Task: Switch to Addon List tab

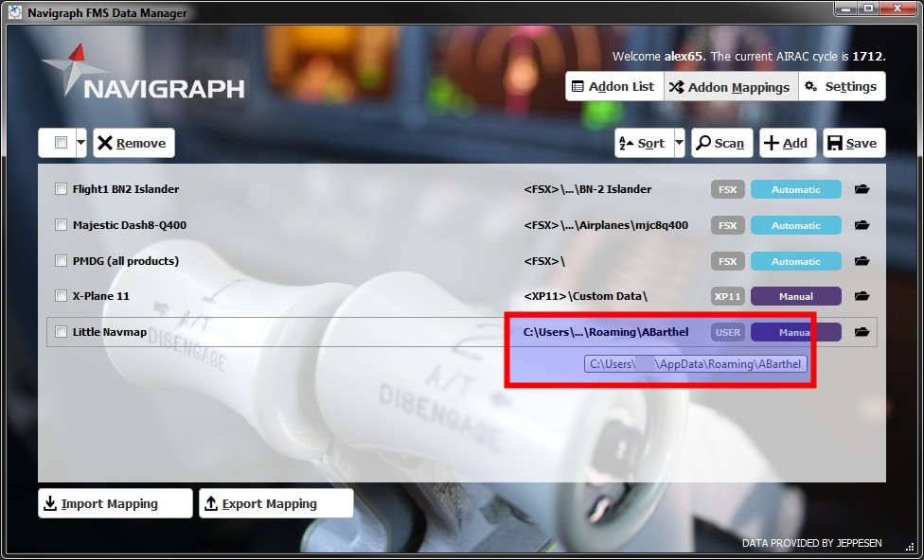Action: tap(614, 87)
